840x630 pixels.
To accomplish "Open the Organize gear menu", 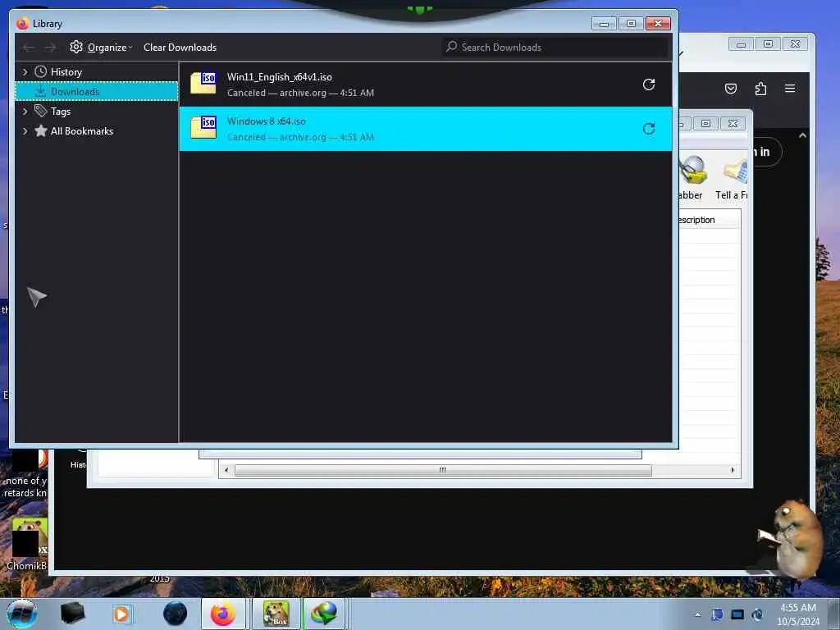I will (101, 47).
